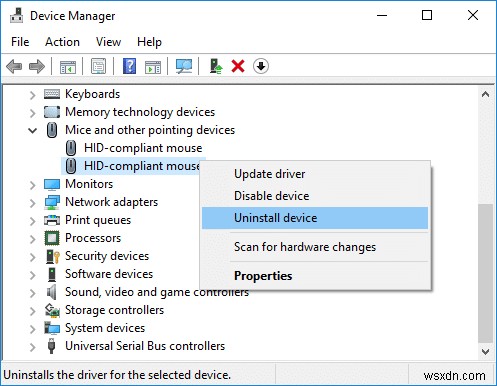This screenshot has height=386, width=497.
Task: Expand the Monitors category
Action: pyautogui.click(x=32, y=185)
